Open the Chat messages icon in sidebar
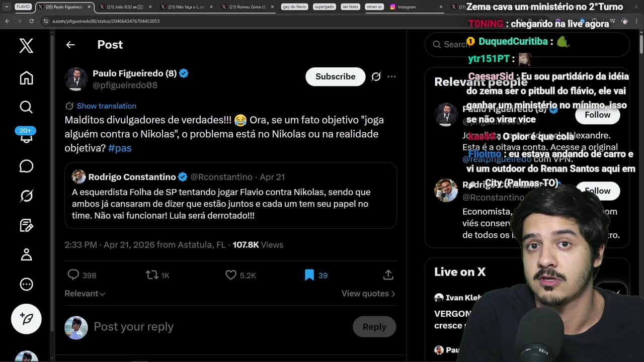This screenshot has width=644, height=362. tap(26, 166)
